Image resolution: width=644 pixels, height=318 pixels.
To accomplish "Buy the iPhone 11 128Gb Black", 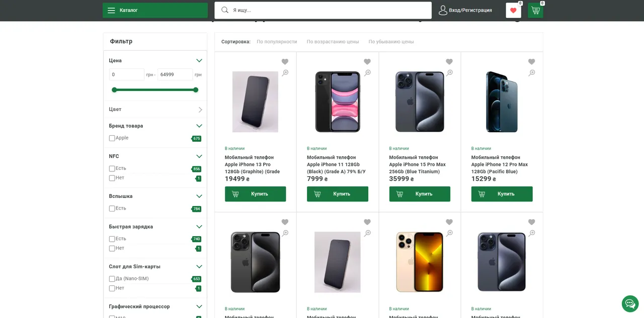I will [x=338, y=194].
